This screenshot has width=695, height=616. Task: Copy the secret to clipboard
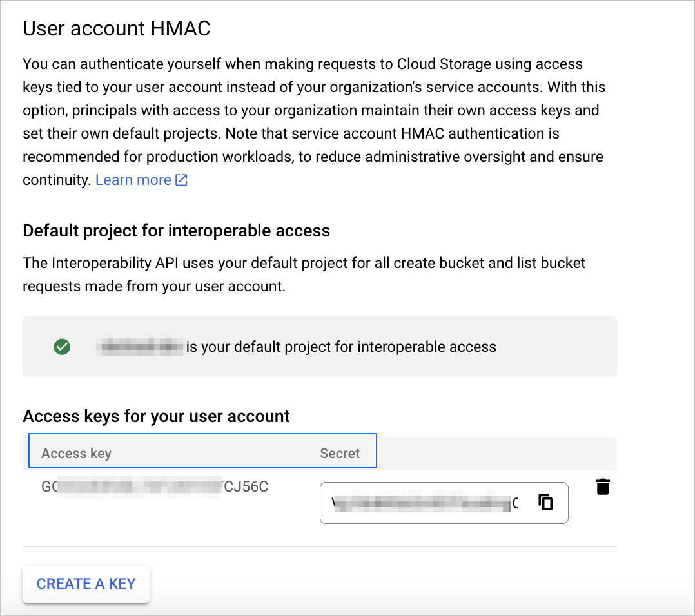pos(545,502)
